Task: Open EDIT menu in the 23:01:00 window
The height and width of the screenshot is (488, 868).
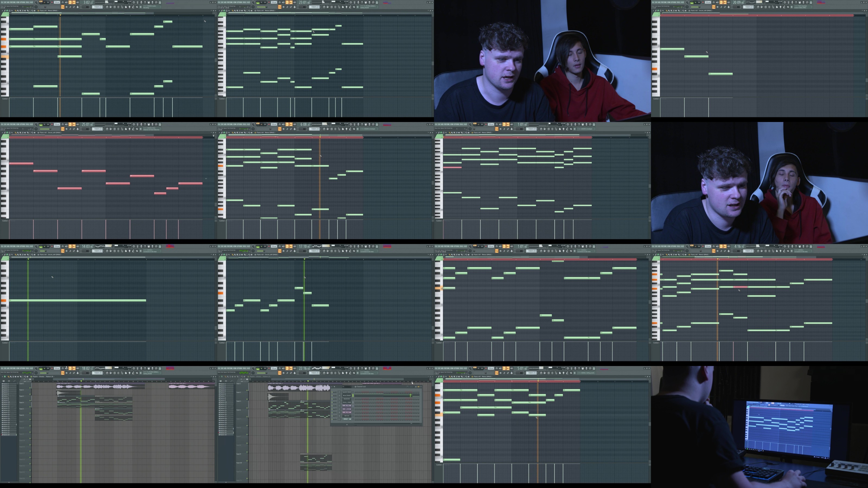Action: [x=222, y=2]
